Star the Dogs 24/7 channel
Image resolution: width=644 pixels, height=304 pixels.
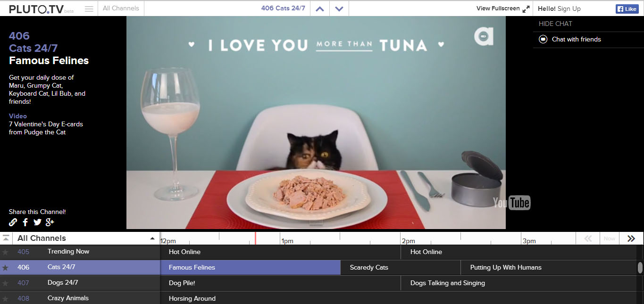(x=6, y=283)
